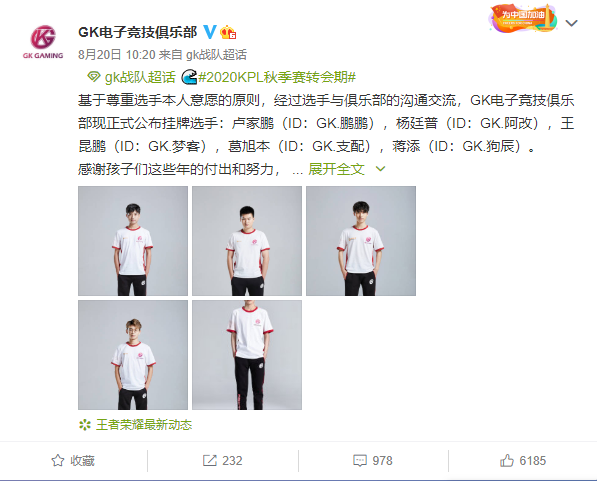The image size is (597, 481).
Task: Click the GK Gaming avatar logo
Action: (x=43, y=42)
